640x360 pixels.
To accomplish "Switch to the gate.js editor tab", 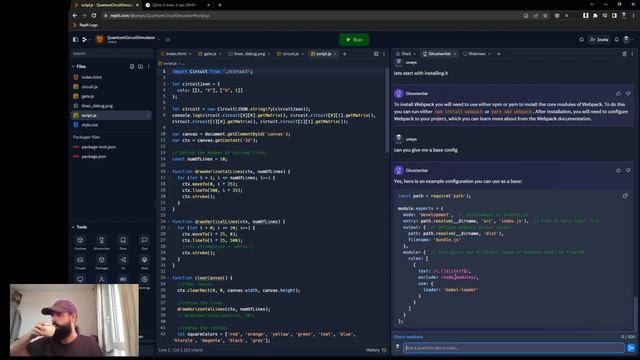I will pyautogui.click(x=210, y=54).
